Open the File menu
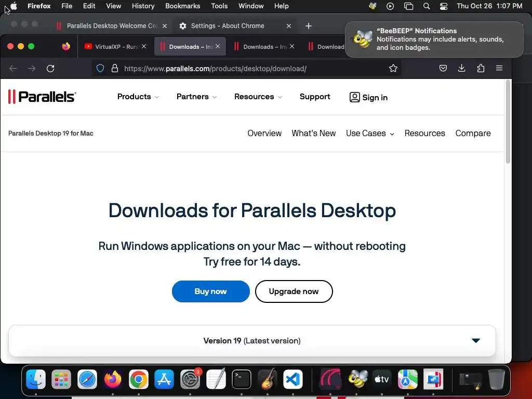Screen dimensions: 532x399 (x=66, y=6)
